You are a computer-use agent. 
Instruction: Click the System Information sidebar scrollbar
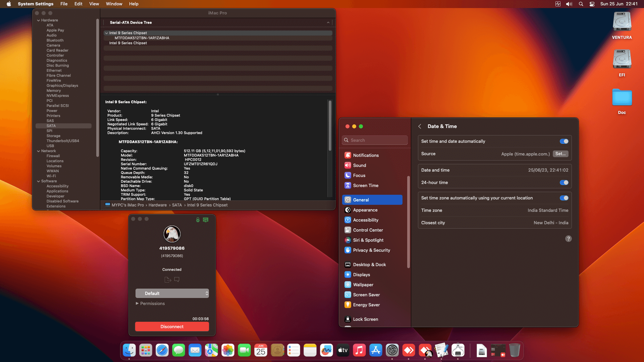click(98, 88)
